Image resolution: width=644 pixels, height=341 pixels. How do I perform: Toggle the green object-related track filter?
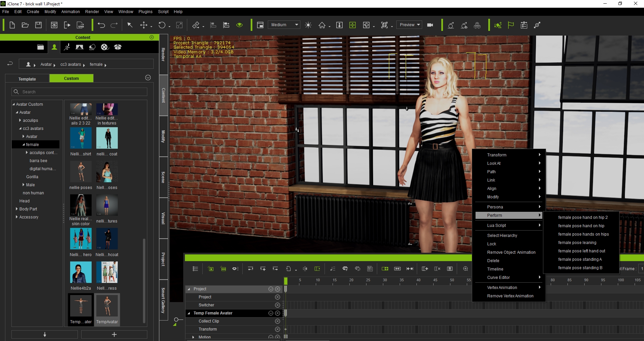[x=211, y=269]
